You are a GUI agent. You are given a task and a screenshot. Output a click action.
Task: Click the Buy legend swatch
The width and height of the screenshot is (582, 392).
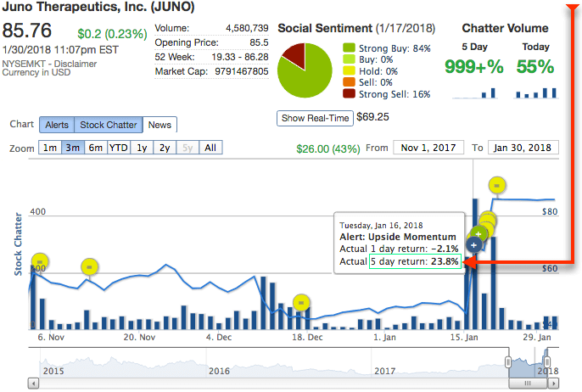click(x=349, y=59)
